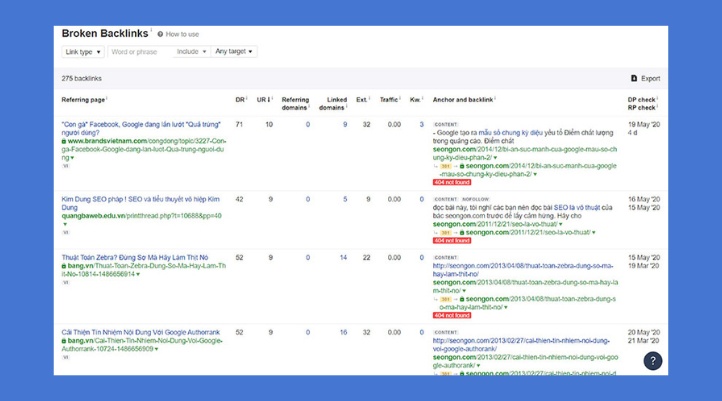
Task: Click DR value 42
Action: (239, 199)
